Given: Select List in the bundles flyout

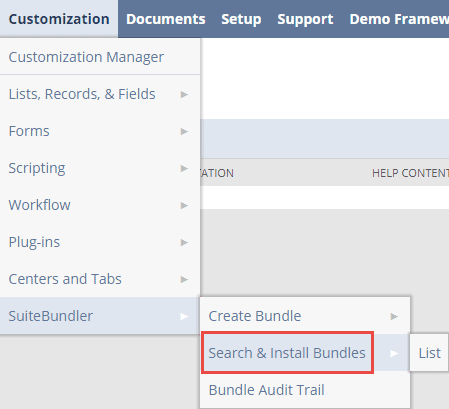Looking at the screenshot, I should coord(429,353).
